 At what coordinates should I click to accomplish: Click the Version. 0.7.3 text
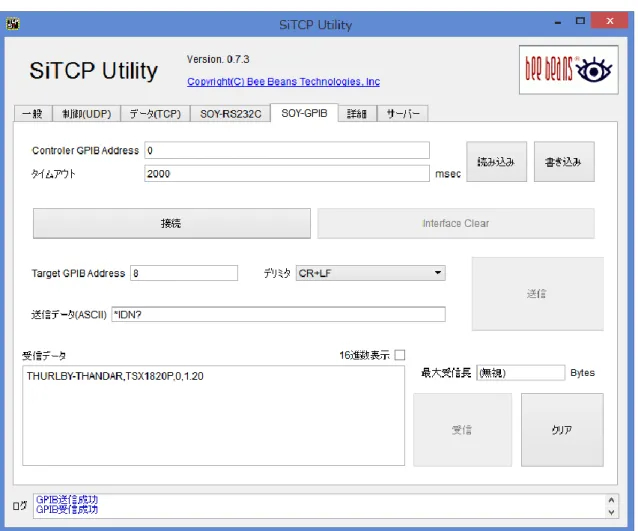pos(218,59)
